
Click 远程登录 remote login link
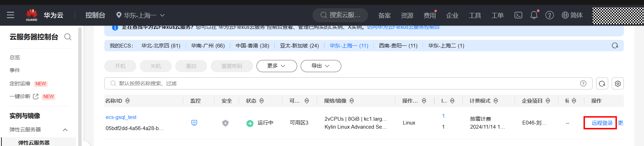pyautogui.click(x=602, y=123)
